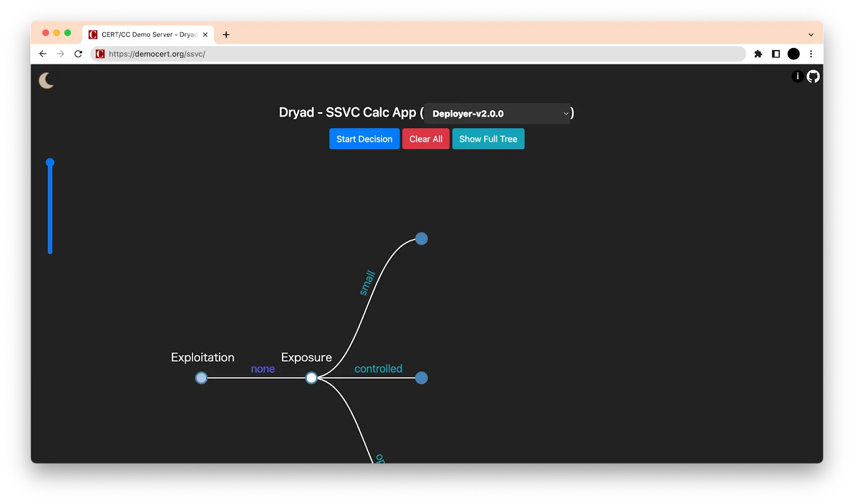
Task: Navigate back using the back arrow
Action: 42,54
